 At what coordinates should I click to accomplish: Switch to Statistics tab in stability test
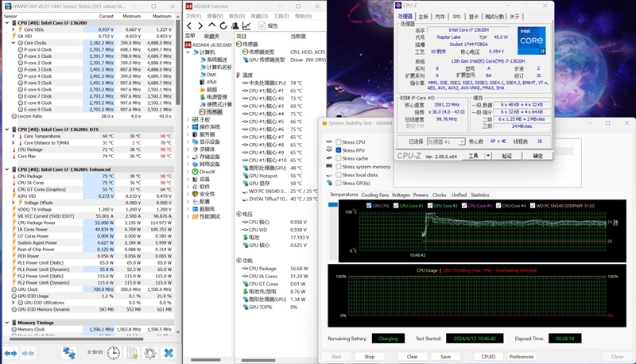click(480, 195)
